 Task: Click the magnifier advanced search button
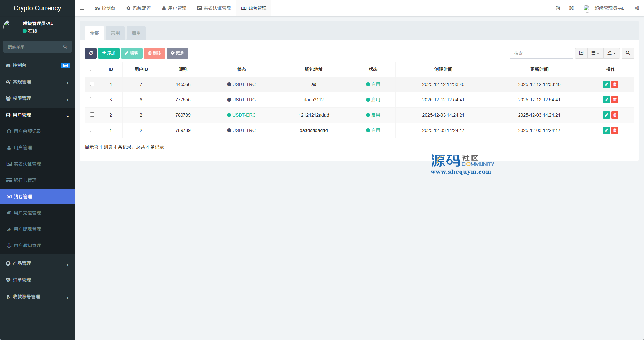[x=628, y=53]
